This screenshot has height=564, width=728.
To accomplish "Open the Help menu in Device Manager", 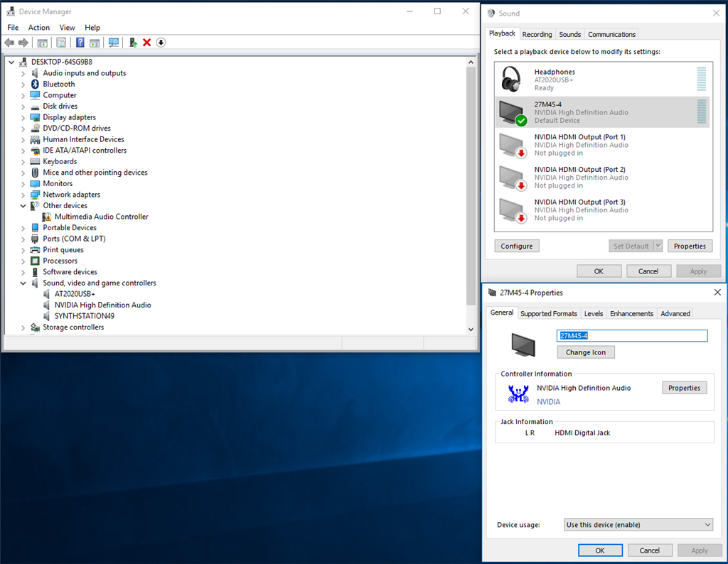I will (92, 28).
